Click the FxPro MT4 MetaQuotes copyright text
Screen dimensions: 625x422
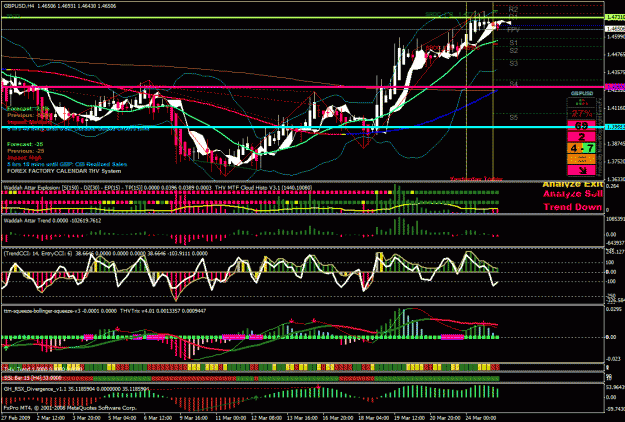tap(70, 408)
